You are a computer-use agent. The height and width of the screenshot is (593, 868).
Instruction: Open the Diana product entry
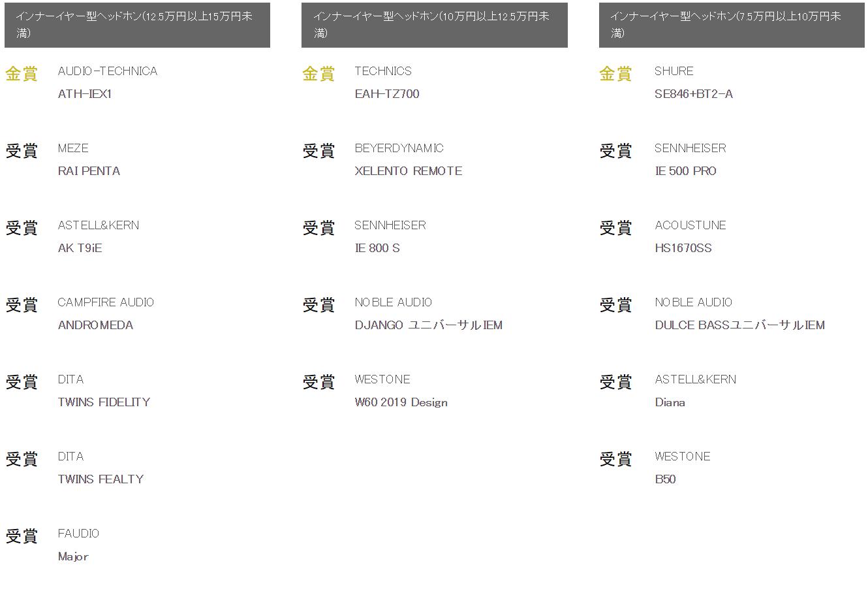point(670,402)
